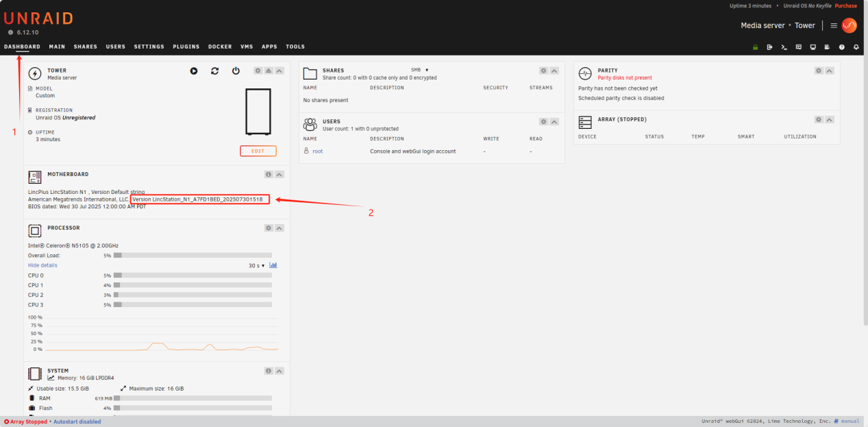
Task: Click the tower case image
Action: point(258,113)
